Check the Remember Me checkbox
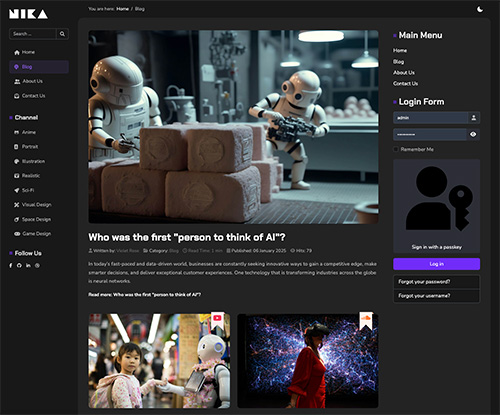Viewport: 500px width, 415px height. coord(396,149)
